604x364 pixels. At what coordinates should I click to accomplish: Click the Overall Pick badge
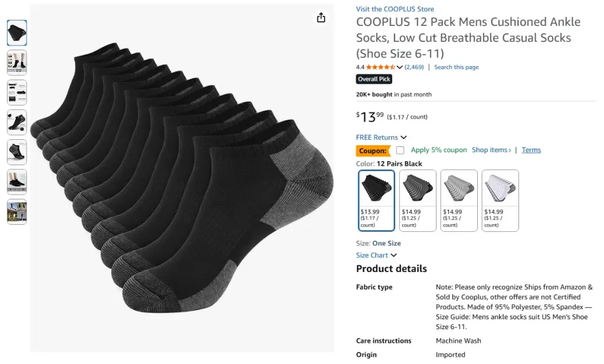(374, 79)
